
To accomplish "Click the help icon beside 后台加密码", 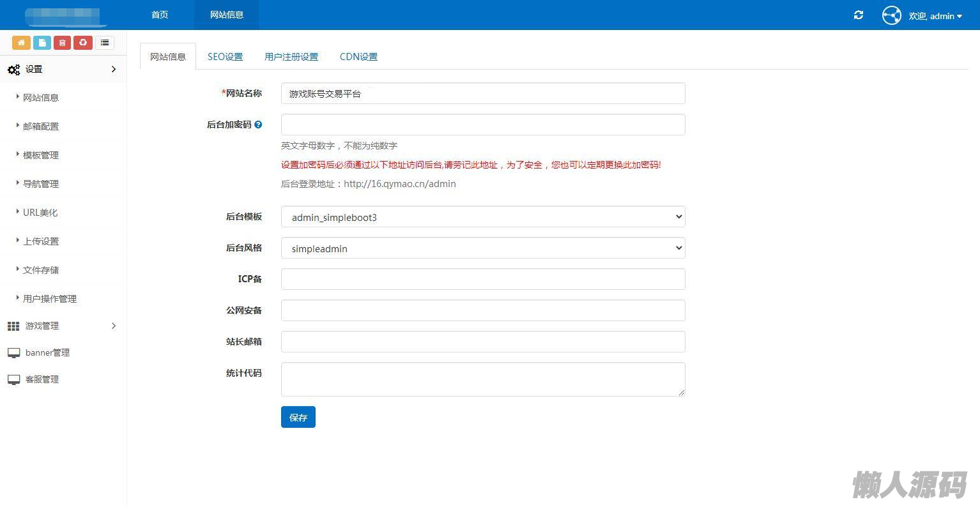I will point(258,125).
